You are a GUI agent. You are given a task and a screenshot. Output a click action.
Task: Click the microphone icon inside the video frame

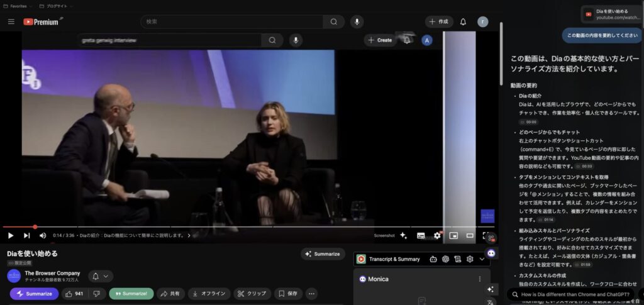click(296, 40)
